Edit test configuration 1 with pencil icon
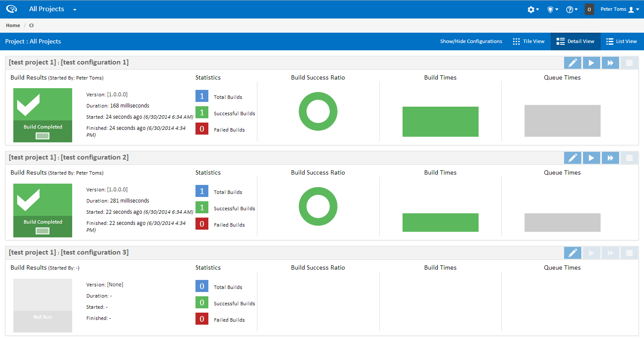This screenshot has height=338, width=644. click(x=573, y=63)
